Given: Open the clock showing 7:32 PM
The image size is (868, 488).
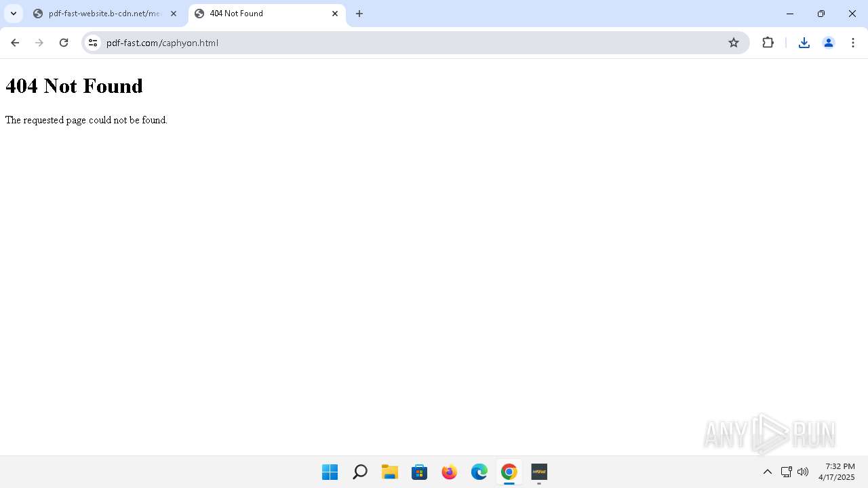Looking at the screenshot, I should pyautogui.click(x=837, y=472).
